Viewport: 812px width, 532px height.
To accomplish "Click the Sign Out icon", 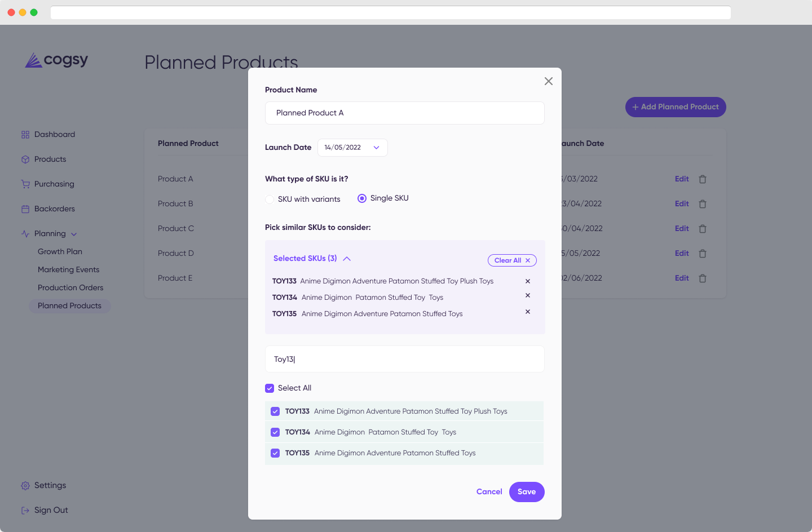I will (x=25, y=511).
